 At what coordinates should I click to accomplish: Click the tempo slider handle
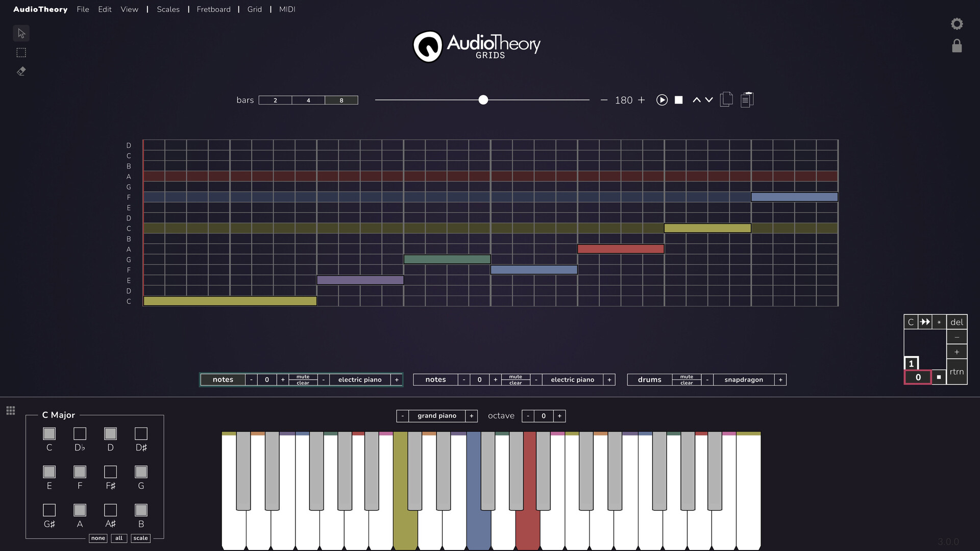tap(483, 100)
